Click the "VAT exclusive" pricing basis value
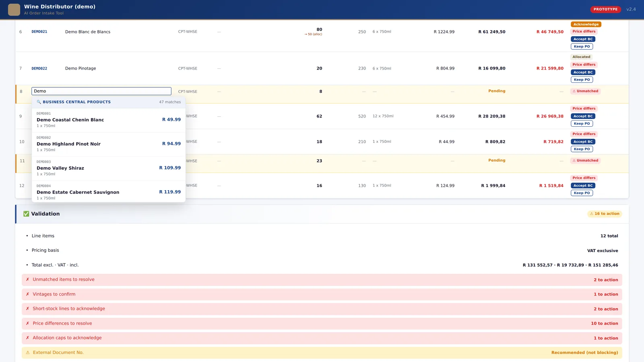The height and width of the screenshot is (362, 644). point(603,251)
